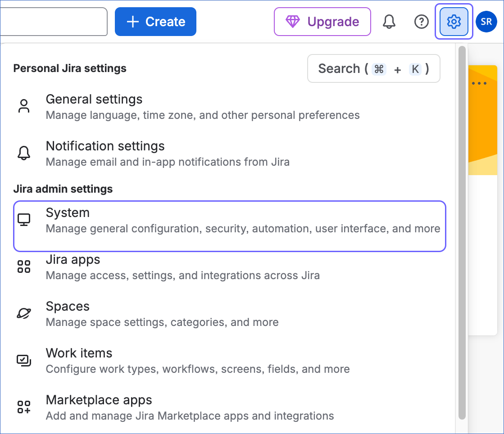This screenshot has height=434, width=504.
Task: Click the planet icon beside Spaces
Action: [24, 313]
